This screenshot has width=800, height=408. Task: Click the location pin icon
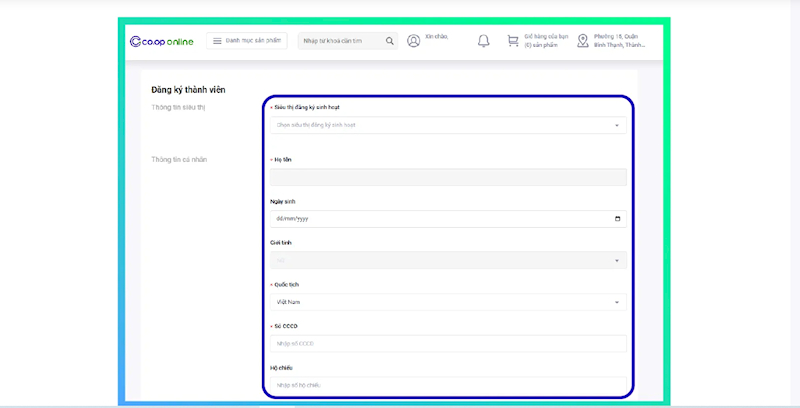click(583, 41)
